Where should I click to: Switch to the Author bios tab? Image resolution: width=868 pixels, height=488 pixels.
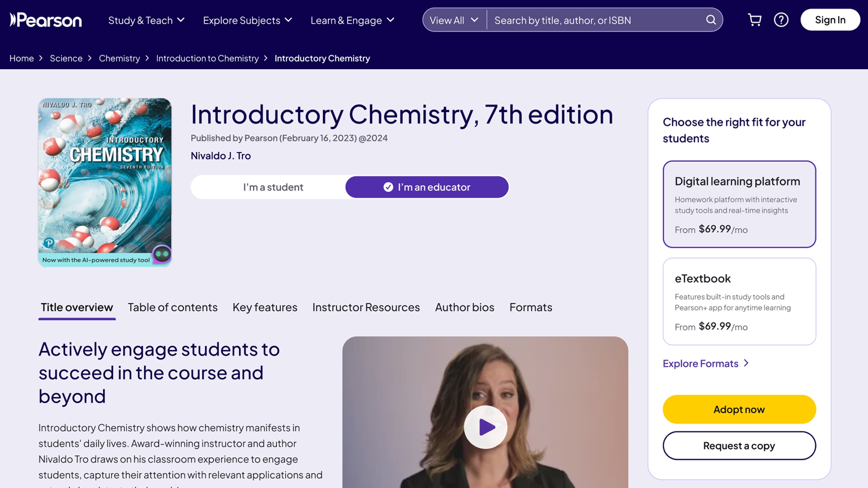point(465,307)
